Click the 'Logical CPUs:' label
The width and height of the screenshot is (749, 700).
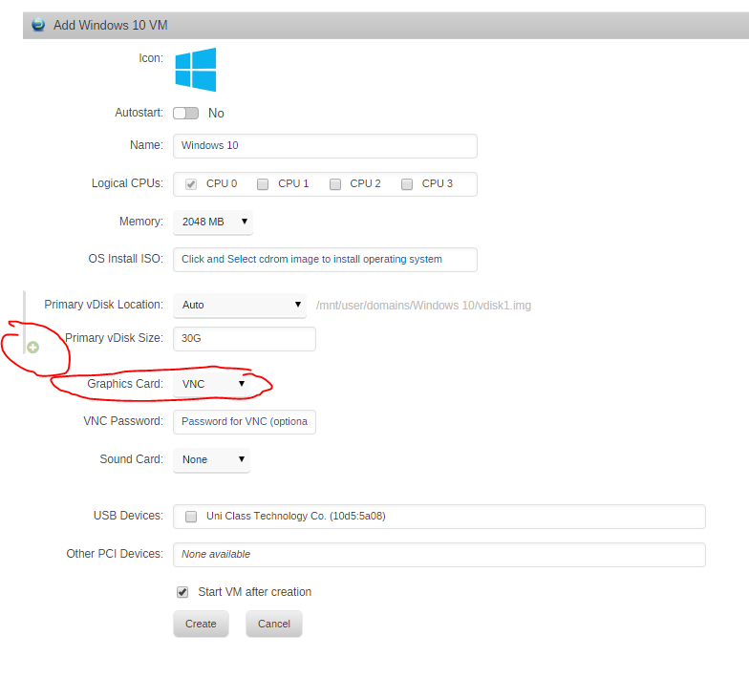tap(127, 183)
